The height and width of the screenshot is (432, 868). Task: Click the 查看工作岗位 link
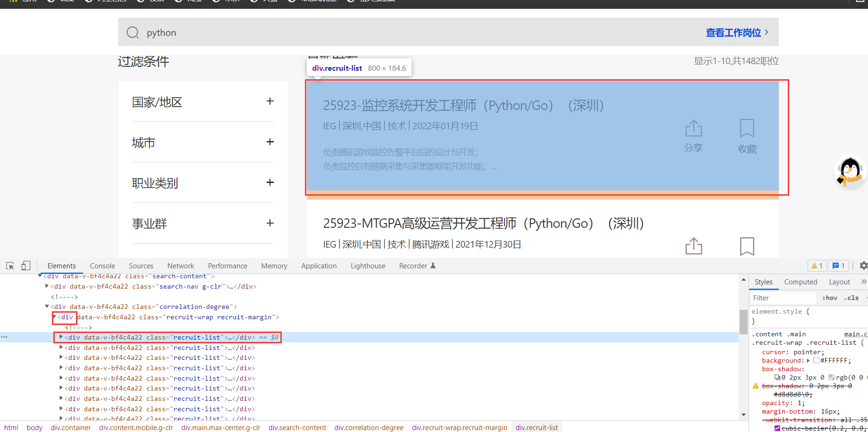pyautogui.click(x=737, y=33)
